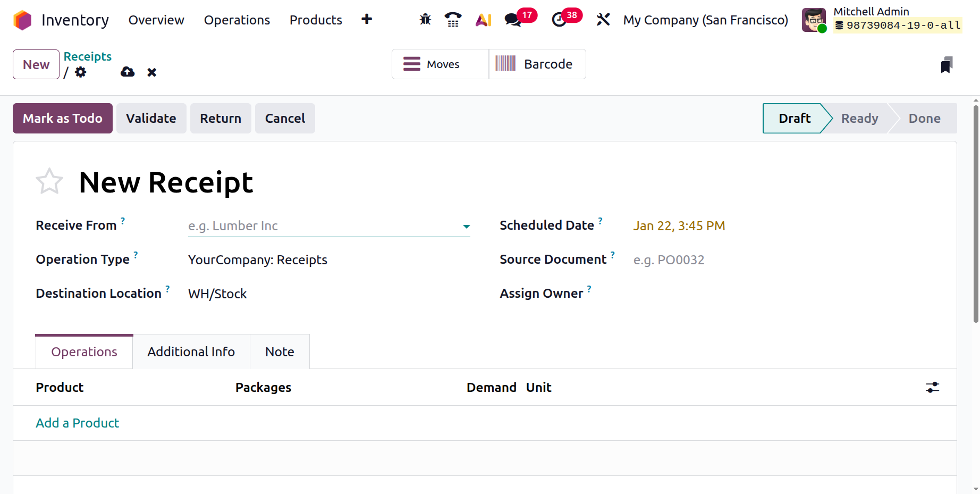The height and width of the screenshot is (494, 980).
Task: Switch to Barcode view
Action: [537, 64]
